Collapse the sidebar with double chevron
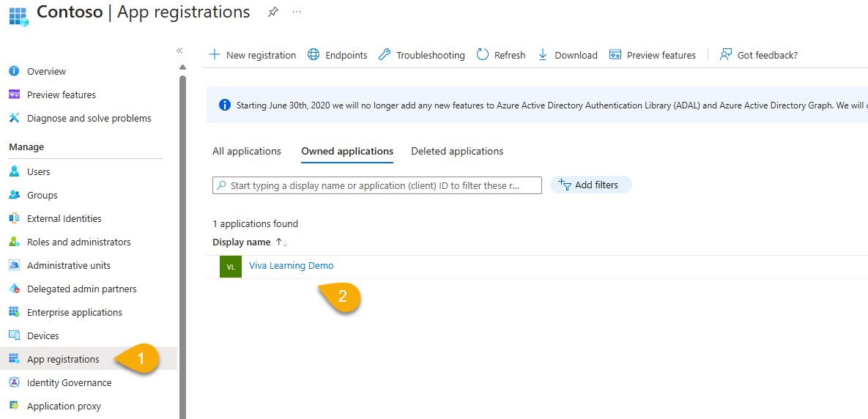Image resolution: width=868 pixels, height=419 pixels. 179,51
